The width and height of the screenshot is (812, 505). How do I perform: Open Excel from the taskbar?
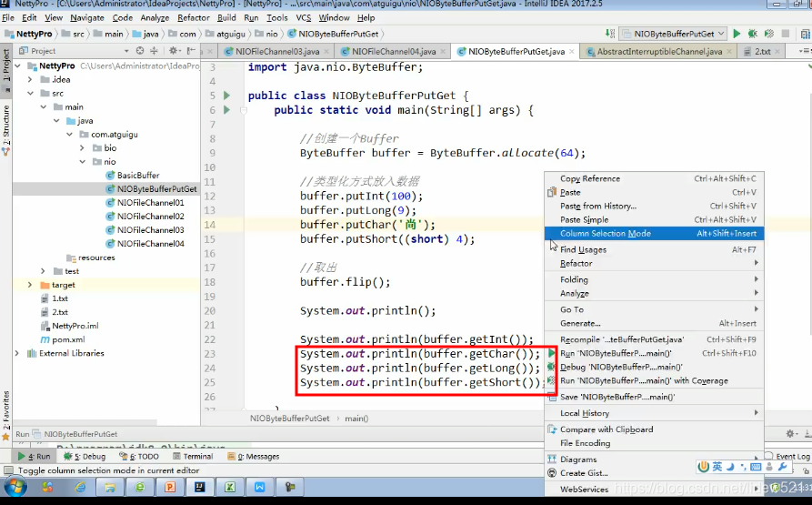[x=230, y=487]
